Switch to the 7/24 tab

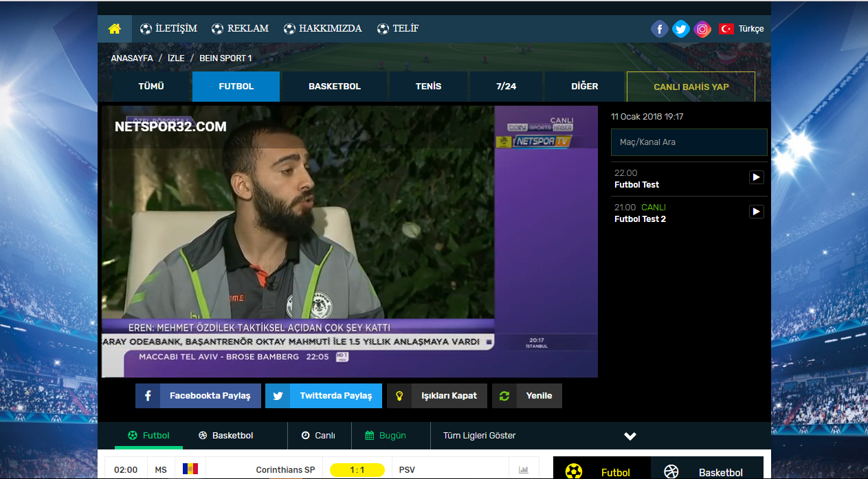[x=507, y=87]
